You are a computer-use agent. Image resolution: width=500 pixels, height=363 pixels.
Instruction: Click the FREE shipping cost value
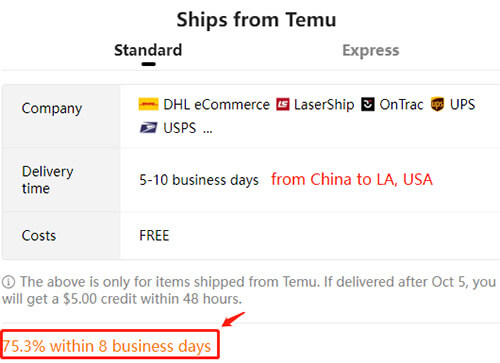[x=154, y=236]
